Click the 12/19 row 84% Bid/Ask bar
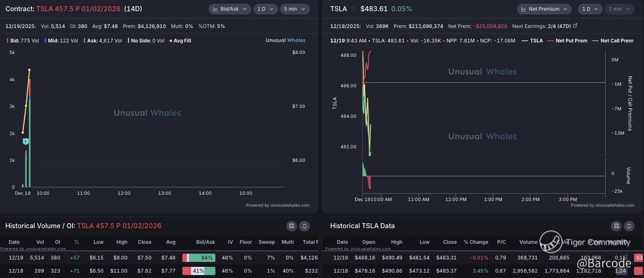The image size is (644, 278). pyautogui.click(x=199, y=258)
